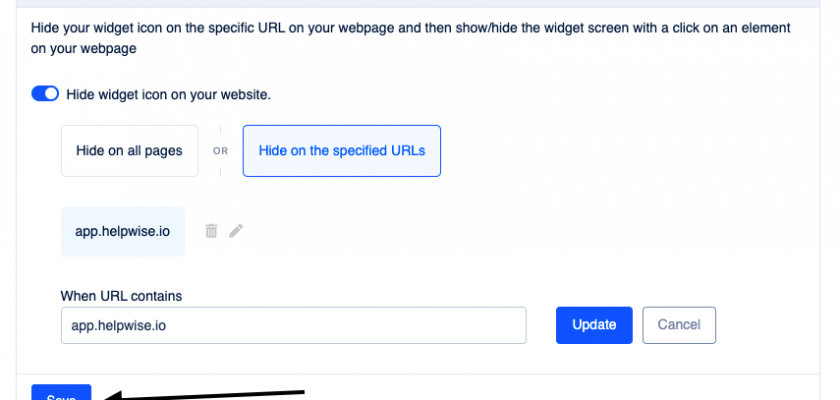Edit the app.helpwise.io URL entry

236,231
